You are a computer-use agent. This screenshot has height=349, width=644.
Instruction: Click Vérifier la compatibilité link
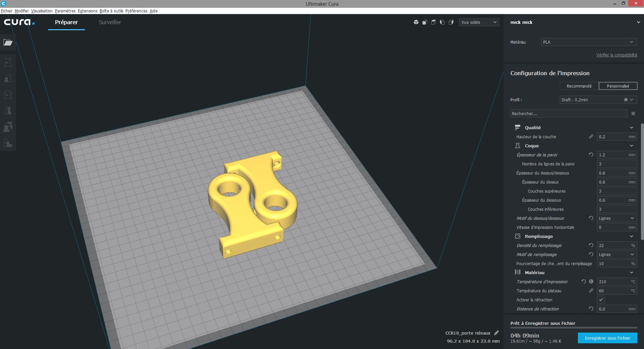(x=616, y=55)
